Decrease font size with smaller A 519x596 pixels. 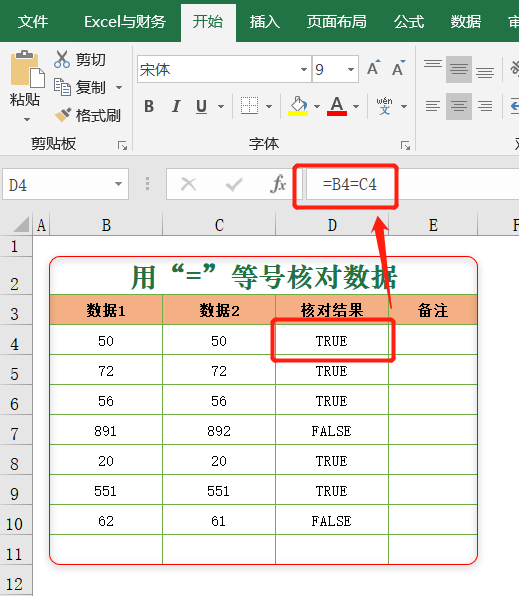398,68
